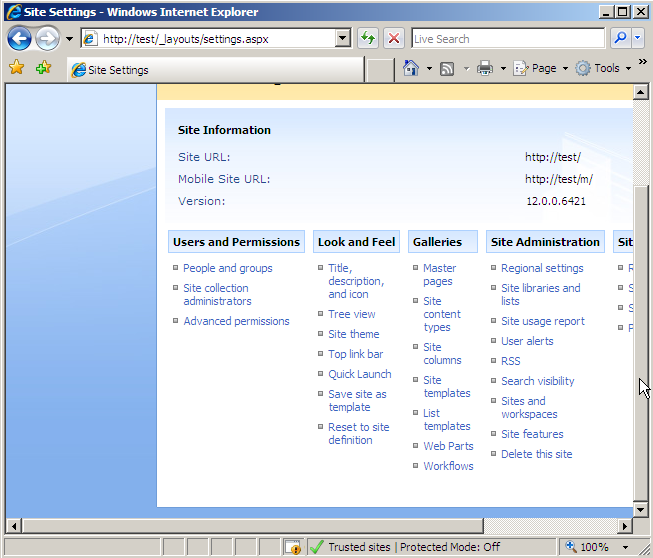This screenshot has width=653, height=558.
Task: Click the red Stop loading icon
Action: (394, 39)
